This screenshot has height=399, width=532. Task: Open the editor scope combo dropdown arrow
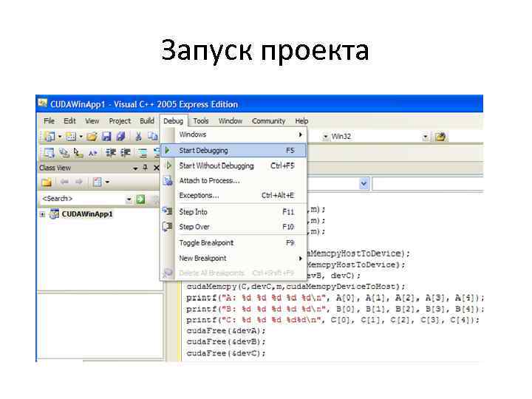(x=364, y=184)
